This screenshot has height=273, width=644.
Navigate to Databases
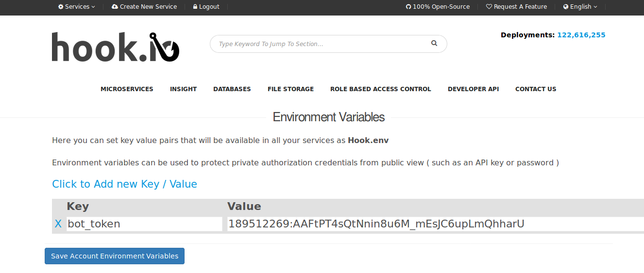[x=232, y=89]
